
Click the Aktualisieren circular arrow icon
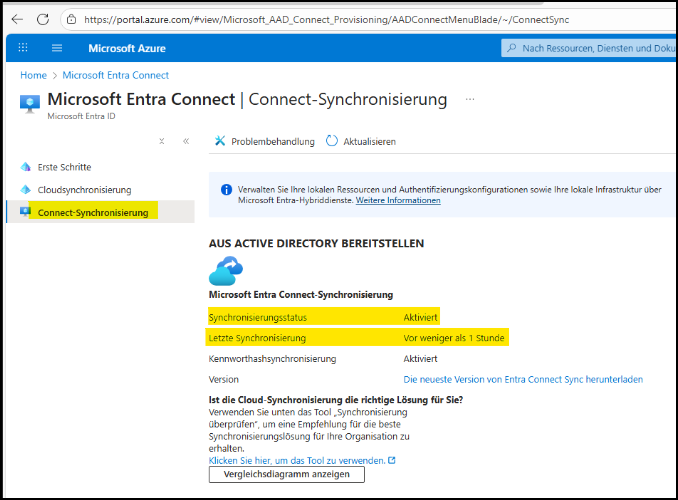[x=332, y=141]
